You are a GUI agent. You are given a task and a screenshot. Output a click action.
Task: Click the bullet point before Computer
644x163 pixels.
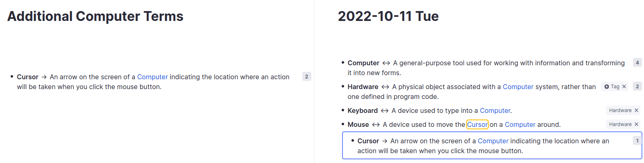[x=343, y=63]
